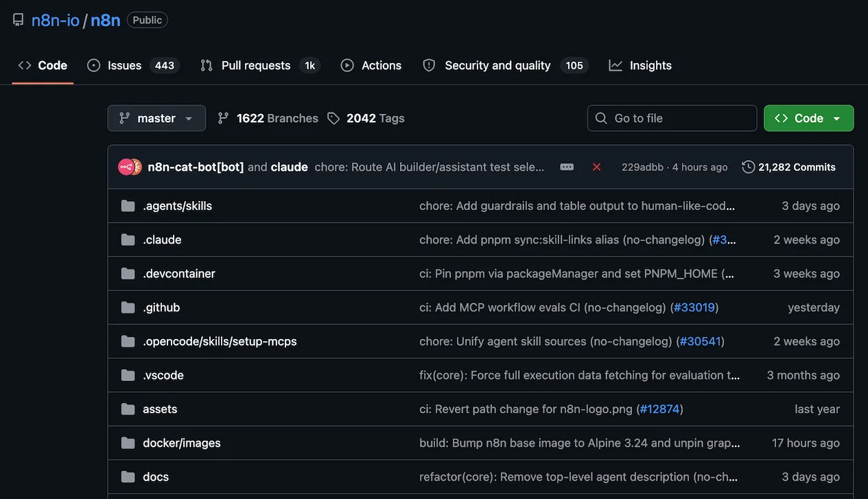Focus the Go to file search field

point(672,118)
